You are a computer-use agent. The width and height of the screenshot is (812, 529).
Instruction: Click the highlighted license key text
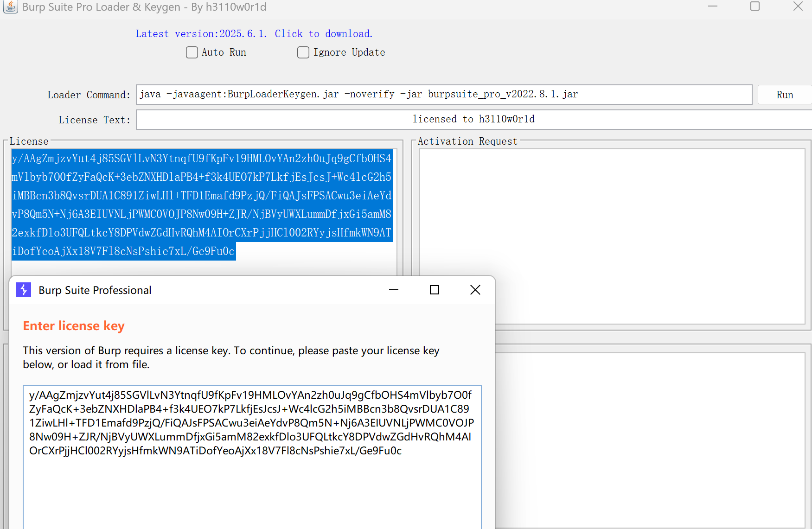tap(201, 204)
